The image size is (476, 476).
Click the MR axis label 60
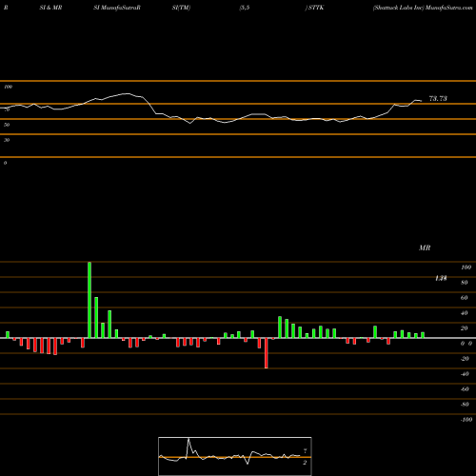pos(465,298)
